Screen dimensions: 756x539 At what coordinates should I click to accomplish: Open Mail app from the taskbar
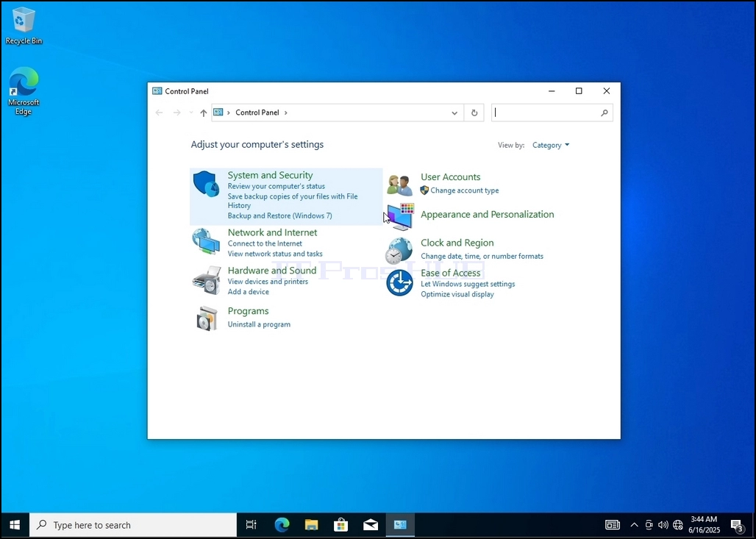[x=371, y=525]
